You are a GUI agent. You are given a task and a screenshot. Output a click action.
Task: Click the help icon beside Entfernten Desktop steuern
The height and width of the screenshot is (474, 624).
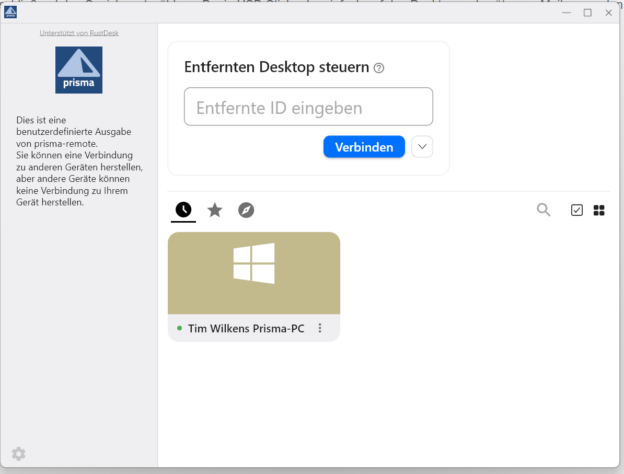click(379, 68)
